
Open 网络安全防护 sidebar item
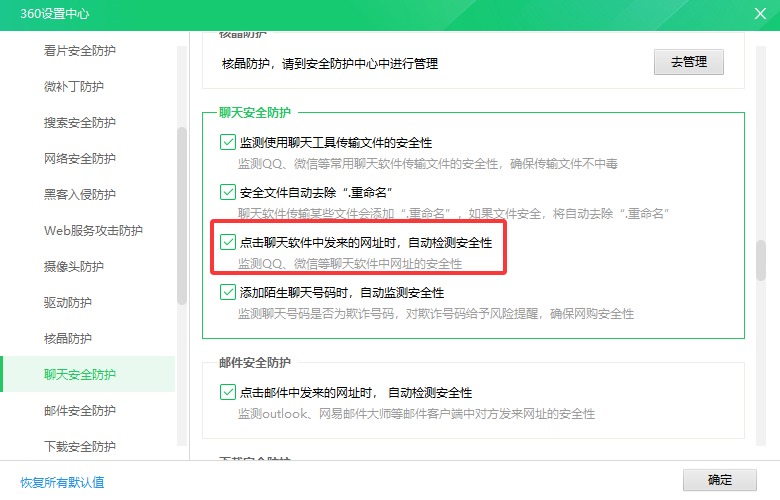point(80,158)
